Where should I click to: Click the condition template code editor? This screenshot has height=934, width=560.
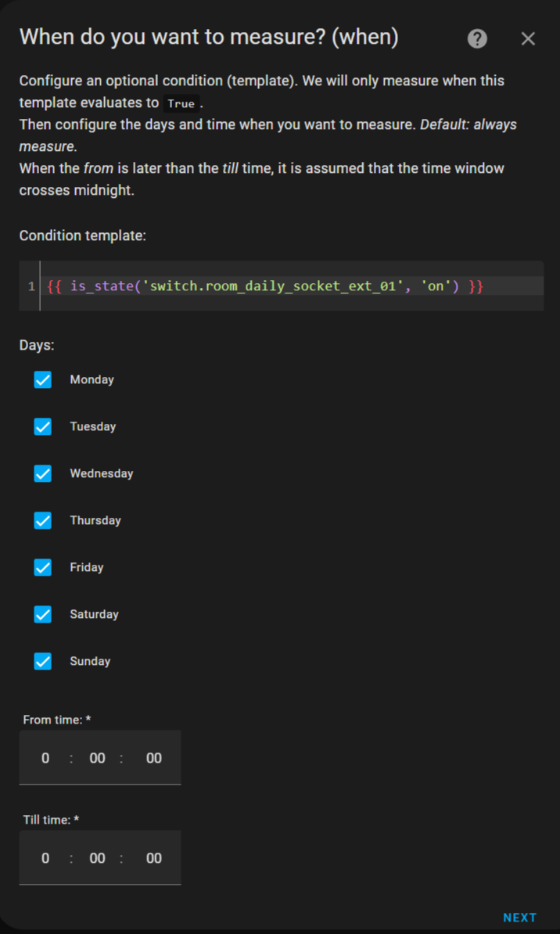(289, 286)
